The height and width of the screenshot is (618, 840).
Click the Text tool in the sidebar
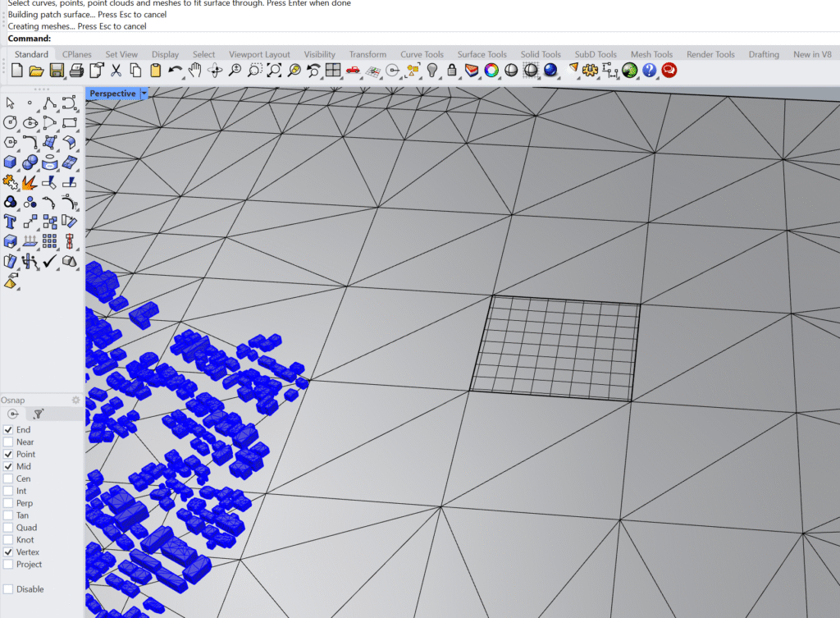(11, 221)
